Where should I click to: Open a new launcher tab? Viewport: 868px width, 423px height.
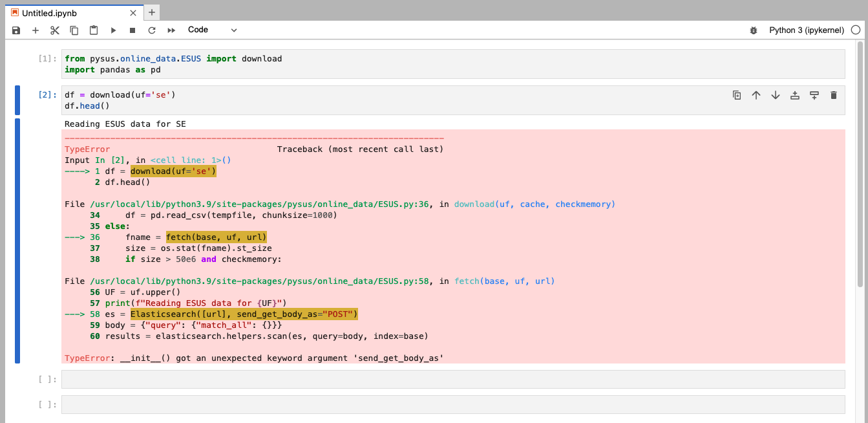(151, 12)
